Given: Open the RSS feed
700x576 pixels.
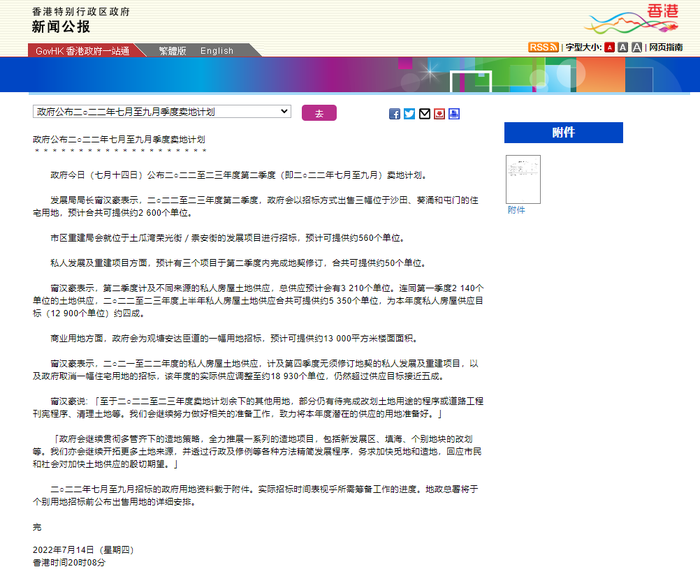Looking at the screenshot, I should (x=543, y=47).
